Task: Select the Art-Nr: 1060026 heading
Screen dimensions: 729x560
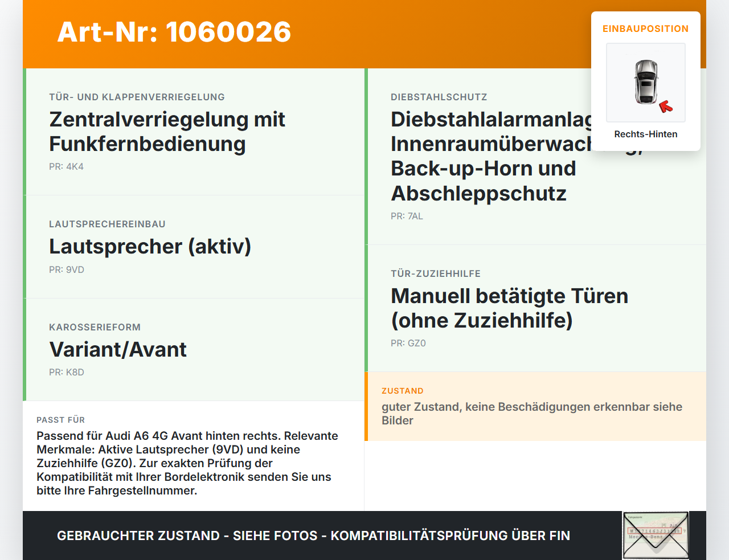Action: click(x=174, y=32)
